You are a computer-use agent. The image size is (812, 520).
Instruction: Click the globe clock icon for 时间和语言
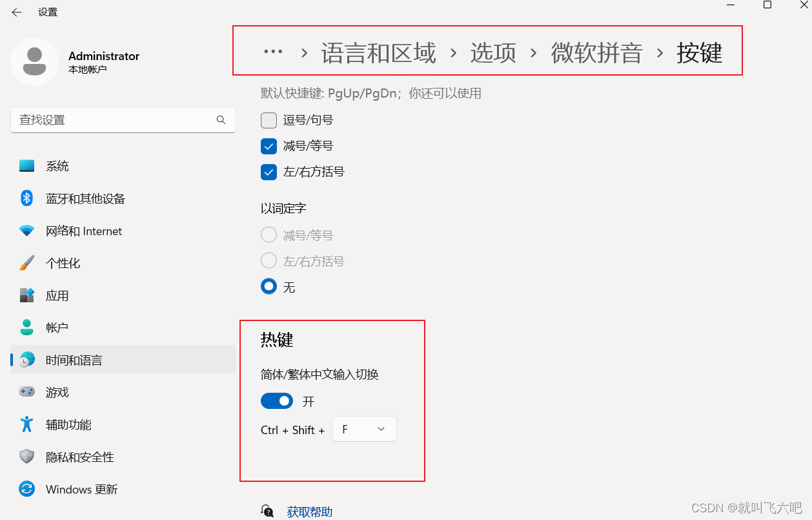click(26, 360)
